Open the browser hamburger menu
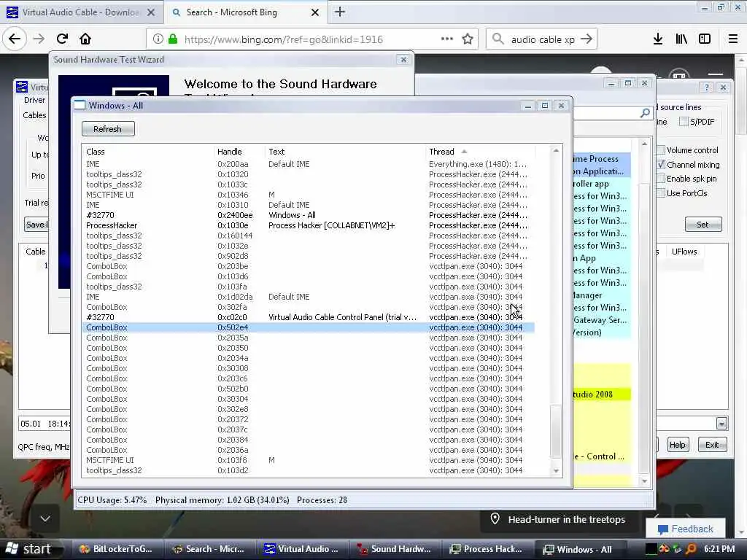The image size is (747, 560). [x=733, y=39]
